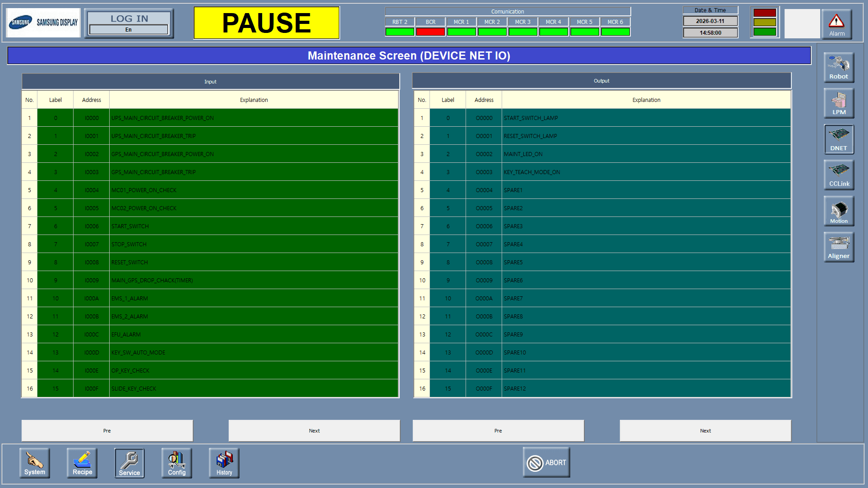Image resolution: width=868 pixels, height=488 pixels.
Task: Toggle RESET_SWITCH_LAMP output row
Action: [646, 136]
